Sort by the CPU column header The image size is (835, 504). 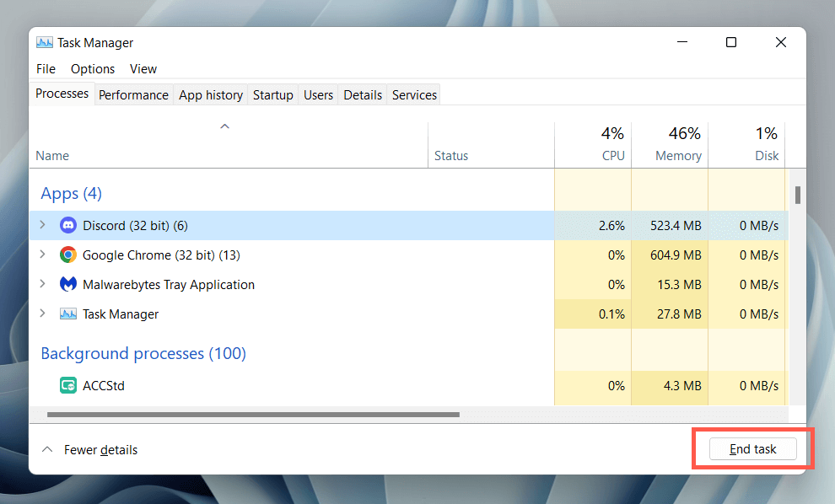[x=593, y=145]
